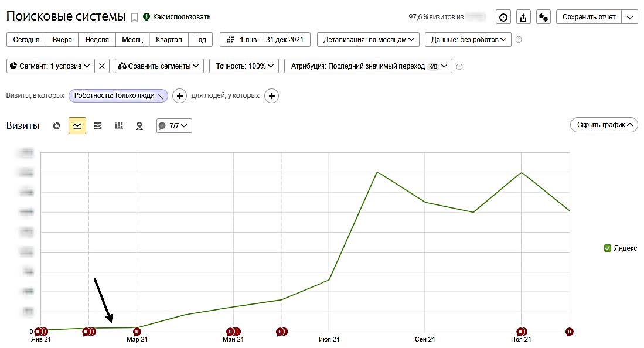
Task: Open the 7/7 annotations dropdown
Action: (174, 126)
